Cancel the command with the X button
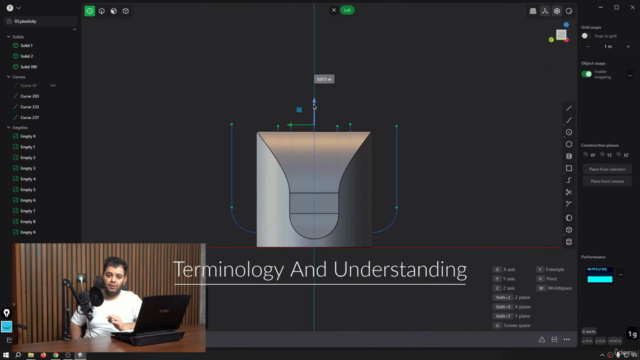Screen dimensions: 640x360 tap(333, 10)
